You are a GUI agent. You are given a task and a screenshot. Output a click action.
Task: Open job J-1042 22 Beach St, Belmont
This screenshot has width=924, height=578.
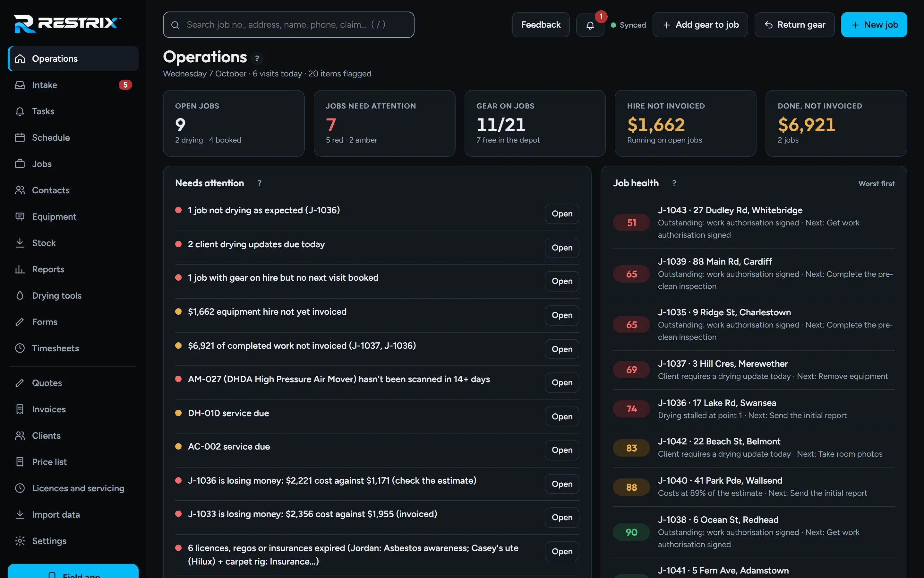pyautogui.click(x=754, y=448)
